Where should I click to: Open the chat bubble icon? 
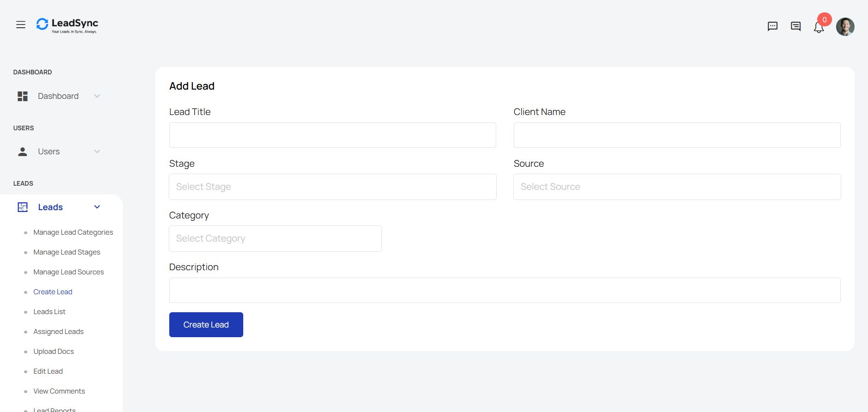(772, 26)
